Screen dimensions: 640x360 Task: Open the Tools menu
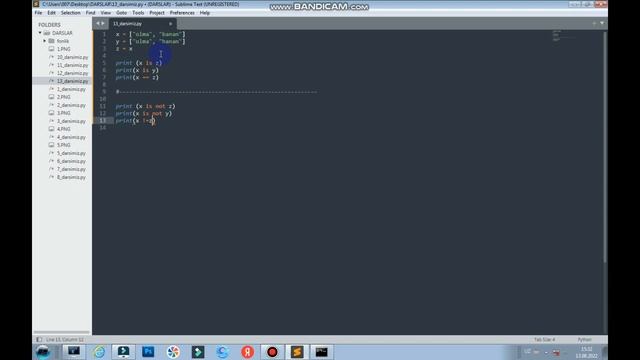click(x=138, y=13)
